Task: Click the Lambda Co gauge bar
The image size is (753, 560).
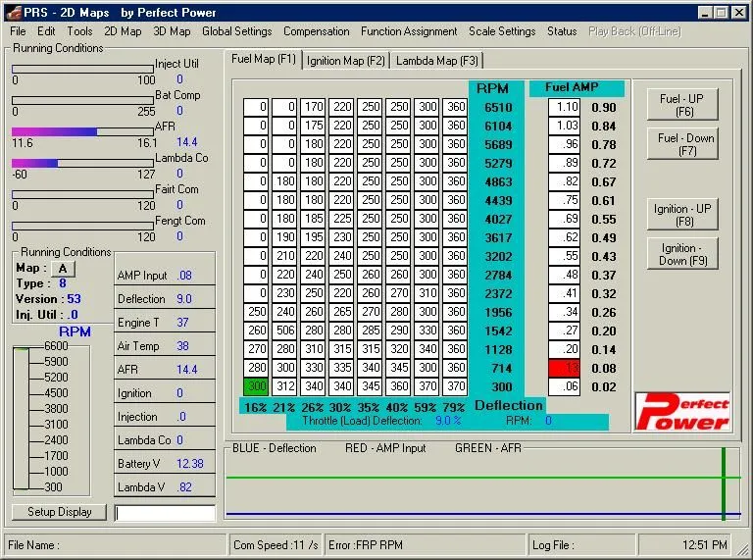Action: 82,164
